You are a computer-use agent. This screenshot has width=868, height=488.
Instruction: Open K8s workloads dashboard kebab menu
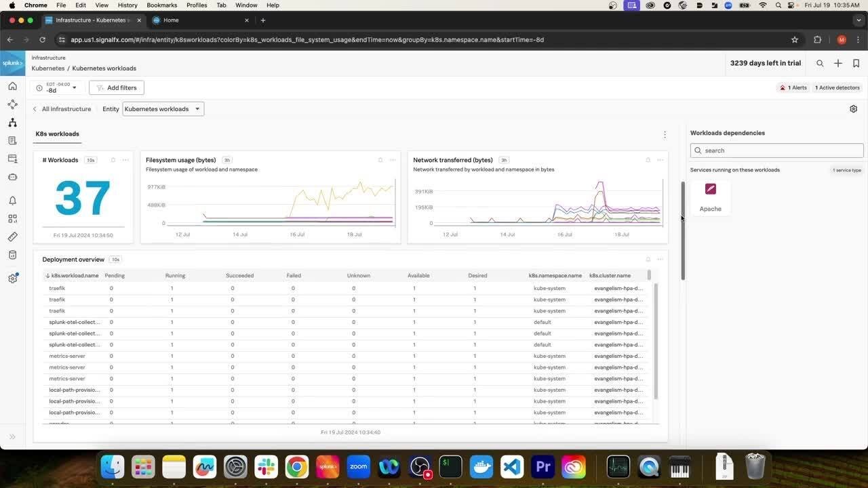pos(665,135)
